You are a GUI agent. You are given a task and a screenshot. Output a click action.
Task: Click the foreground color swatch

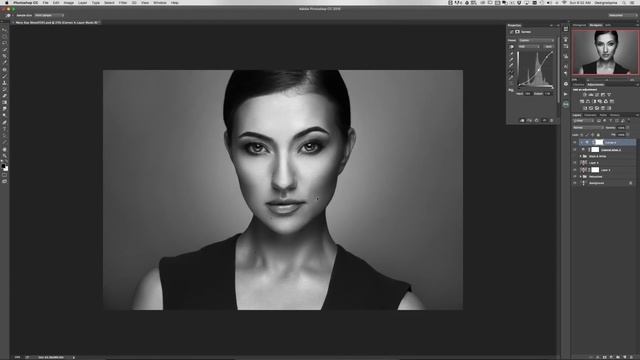coord(4,166)
